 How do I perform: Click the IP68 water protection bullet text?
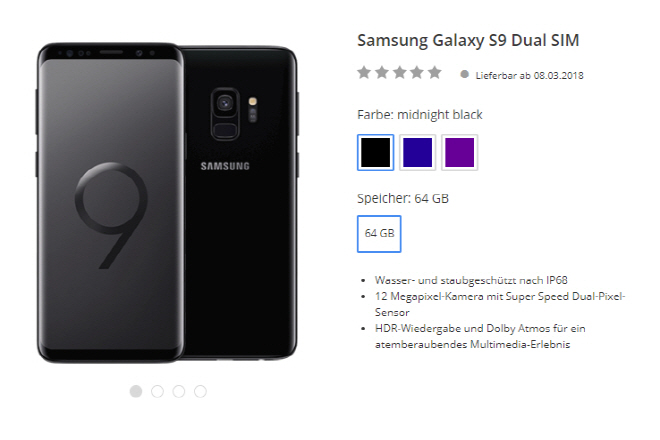point(471,280)
